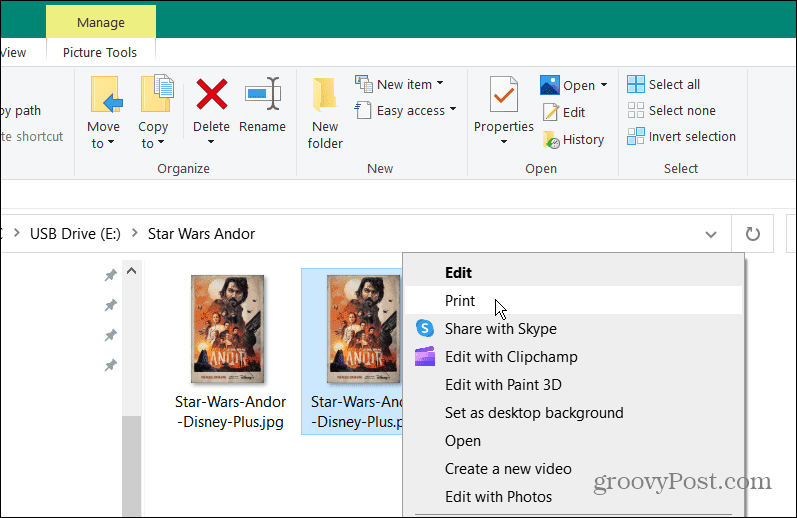Click Star Wars Andor breadcrumb segment

pos(201,234)
